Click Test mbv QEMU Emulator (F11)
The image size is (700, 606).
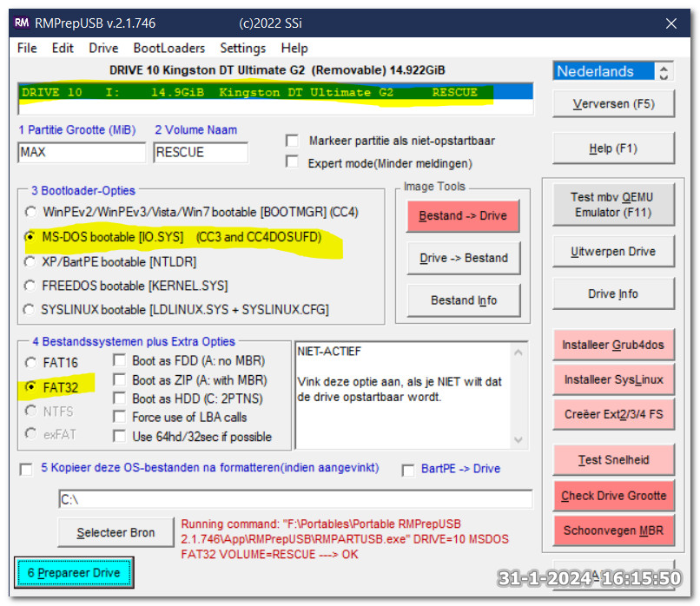coord(613,204)
